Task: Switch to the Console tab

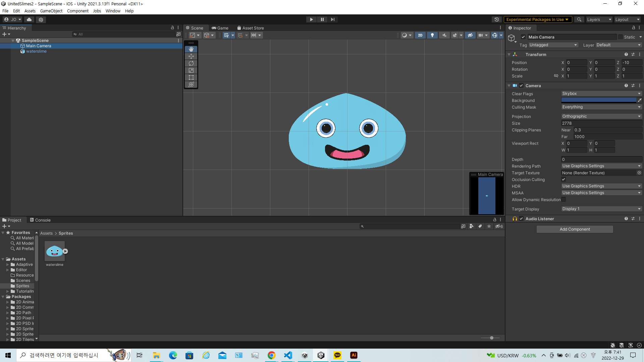Action: coord(40,220)
